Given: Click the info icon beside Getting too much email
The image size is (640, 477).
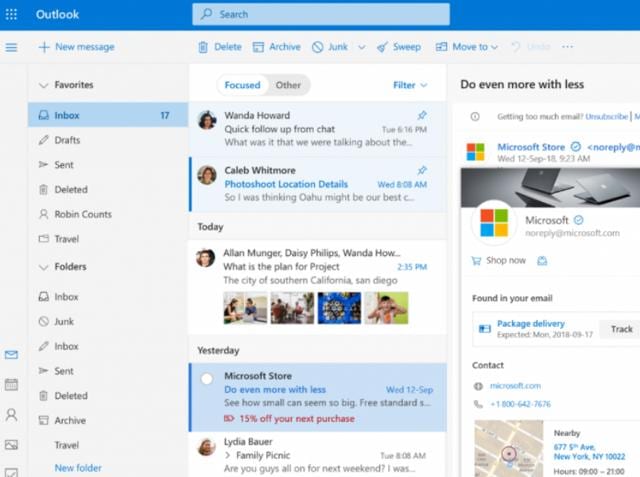Looking at the screenshot, I should pos(475,117).
